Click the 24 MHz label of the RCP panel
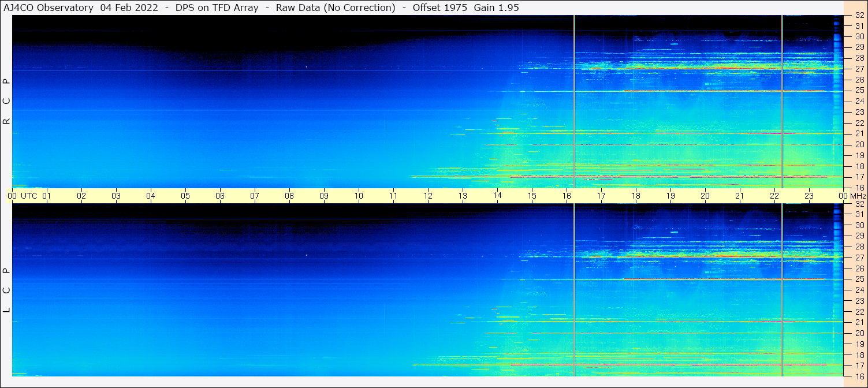 click(x=859, y=101)
